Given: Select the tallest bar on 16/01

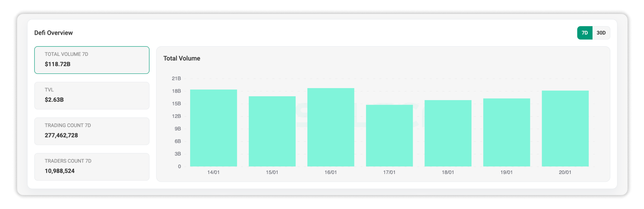Looking at the screenshot, I should coord(331,127).
